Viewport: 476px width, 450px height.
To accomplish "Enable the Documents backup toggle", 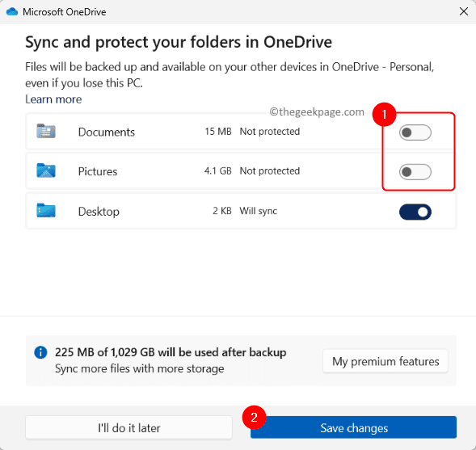I will tap(415, 132).
